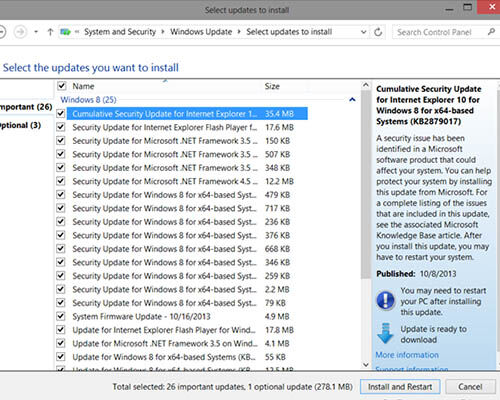
Task: Uncheck Update for Internet Explorer Flash Player
Action: click(61, 330)
